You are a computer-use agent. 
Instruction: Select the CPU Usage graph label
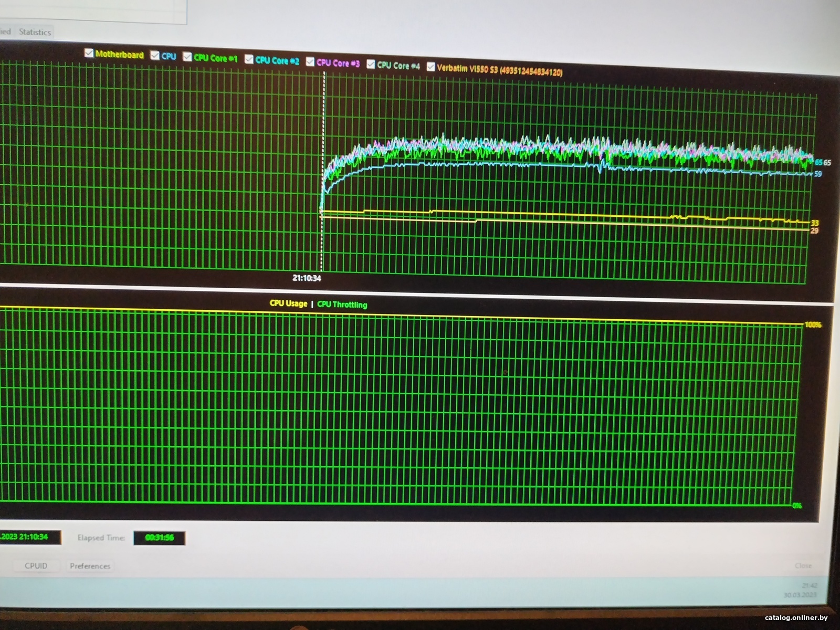[288, 303]
